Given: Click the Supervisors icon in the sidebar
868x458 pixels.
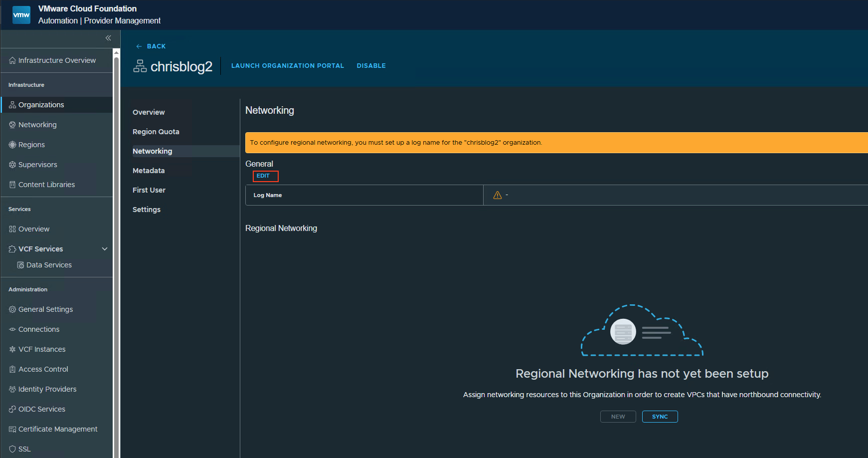Looking at the screenshot, I should pyautogui.click(x=12, y=165).
